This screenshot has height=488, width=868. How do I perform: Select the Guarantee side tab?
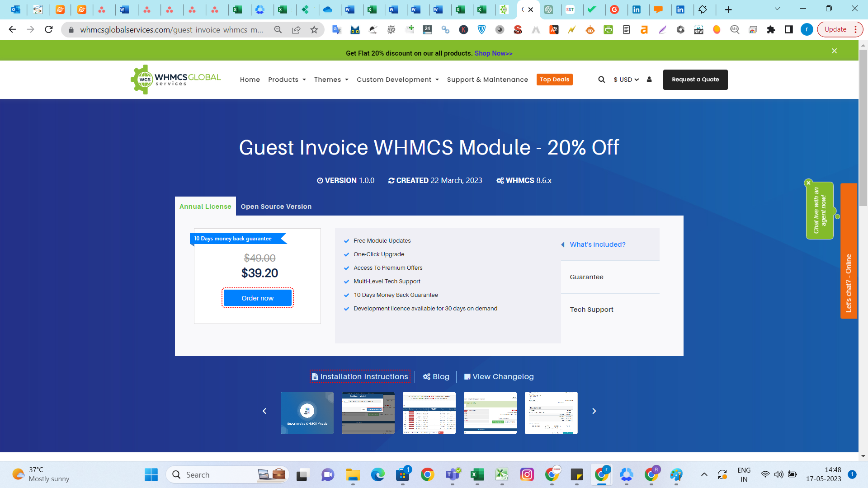pyautogui.click(x=610, y=277)
